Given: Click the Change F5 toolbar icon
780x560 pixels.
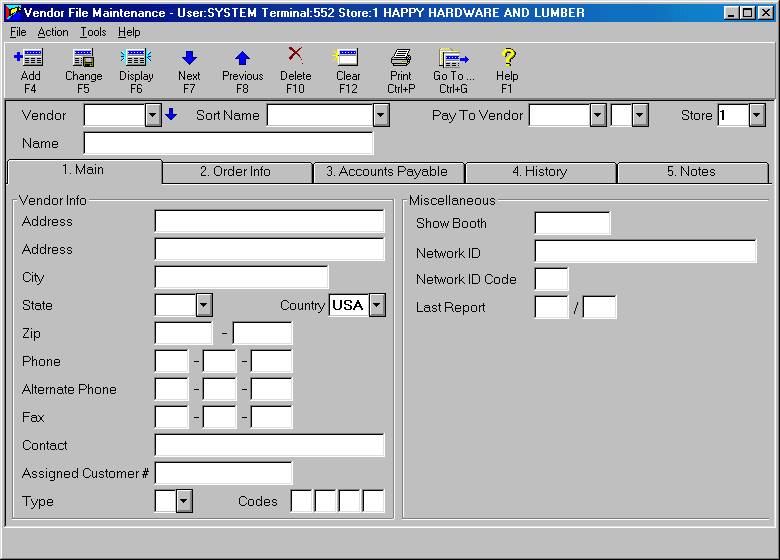Looking at the screenshot, I should click(x=83, y=58).
